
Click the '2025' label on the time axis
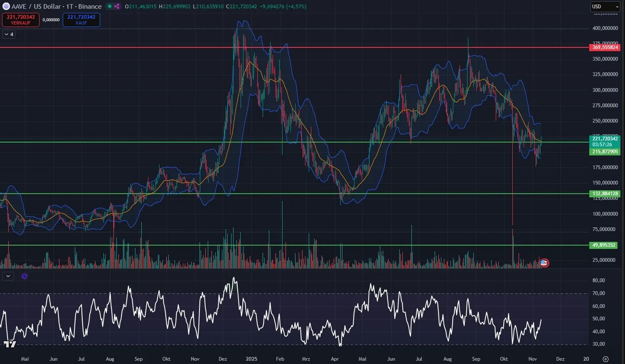pyautogui.click(x=251, y=359)
